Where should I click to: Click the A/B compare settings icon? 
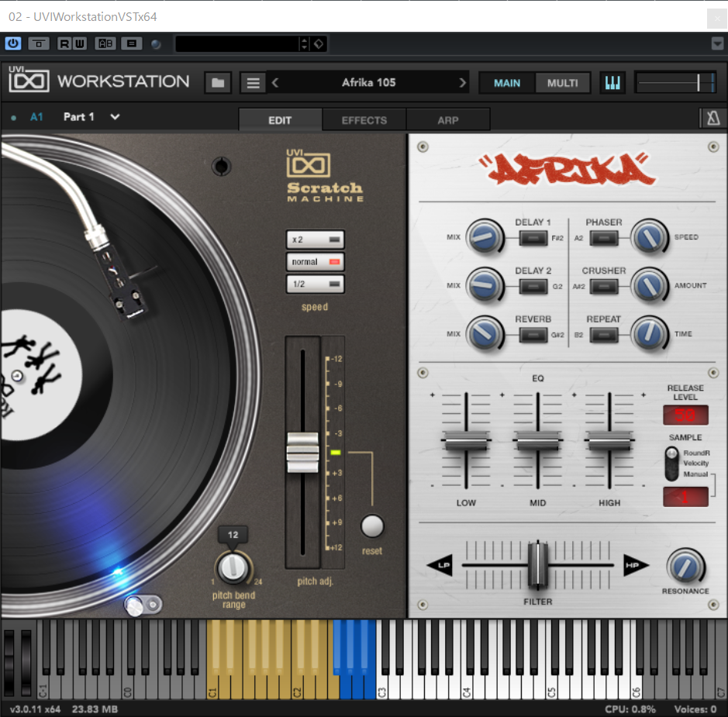coord(105,43)
